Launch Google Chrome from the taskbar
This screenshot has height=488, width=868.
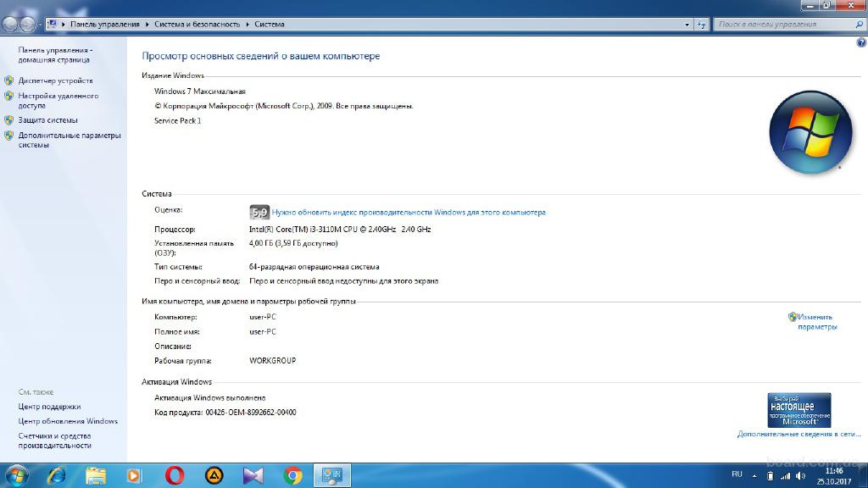[293, 475]
